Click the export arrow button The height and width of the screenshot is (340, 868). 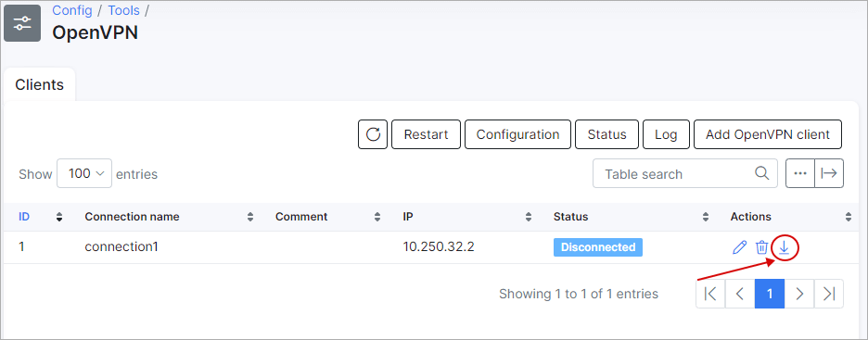click(x=829, y=173)
